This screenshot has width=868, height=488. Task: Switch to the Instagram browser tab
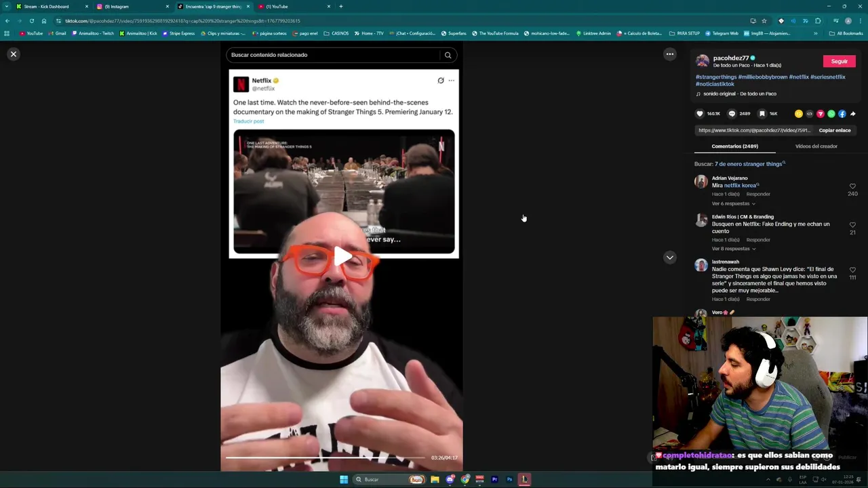[132, 7]
